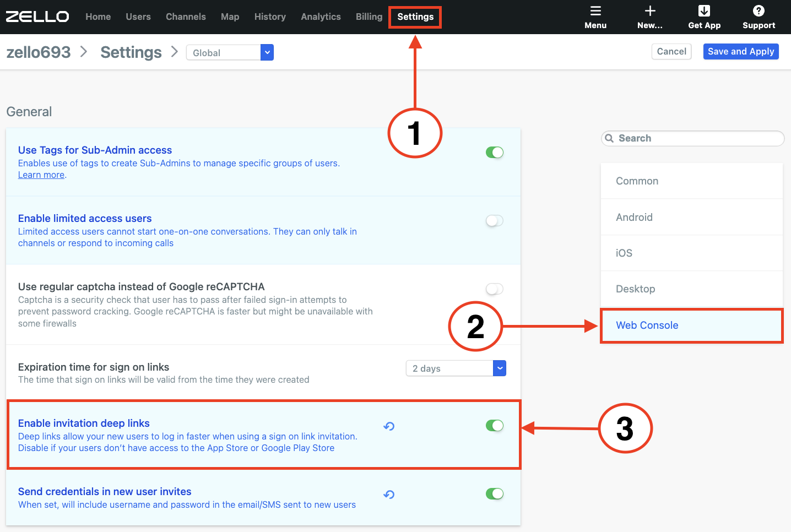Click the Send credentials in new user invites title
The height and width of the screenshot is (532, 791).
tap(105, 492)
